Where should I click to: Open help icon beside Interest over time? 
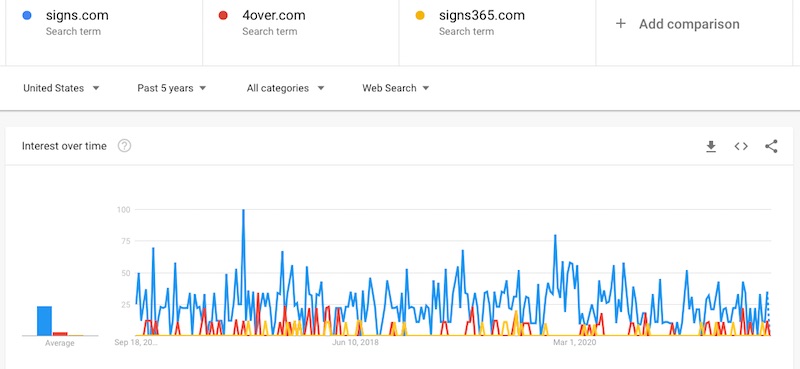tap(124, 146)
